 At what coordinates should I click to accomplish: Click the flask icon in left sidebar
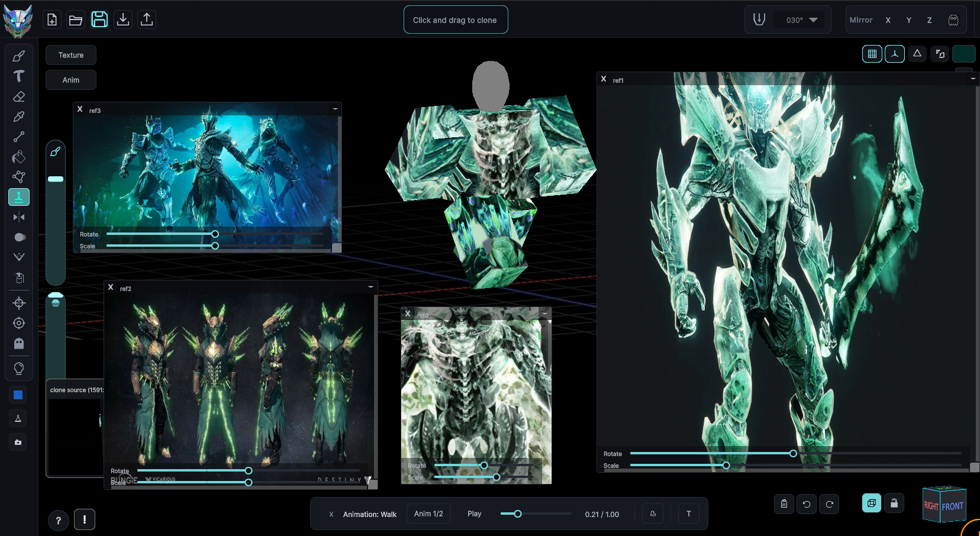[18, 419]
